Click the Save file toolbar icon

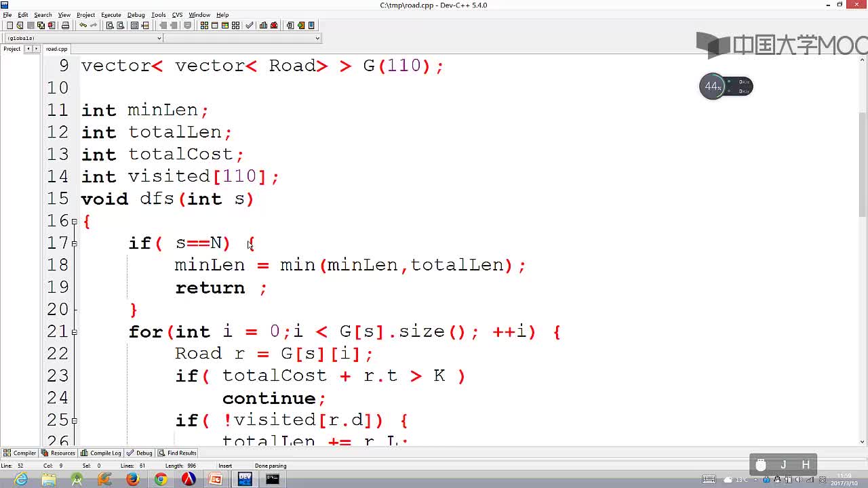[31, 26]
